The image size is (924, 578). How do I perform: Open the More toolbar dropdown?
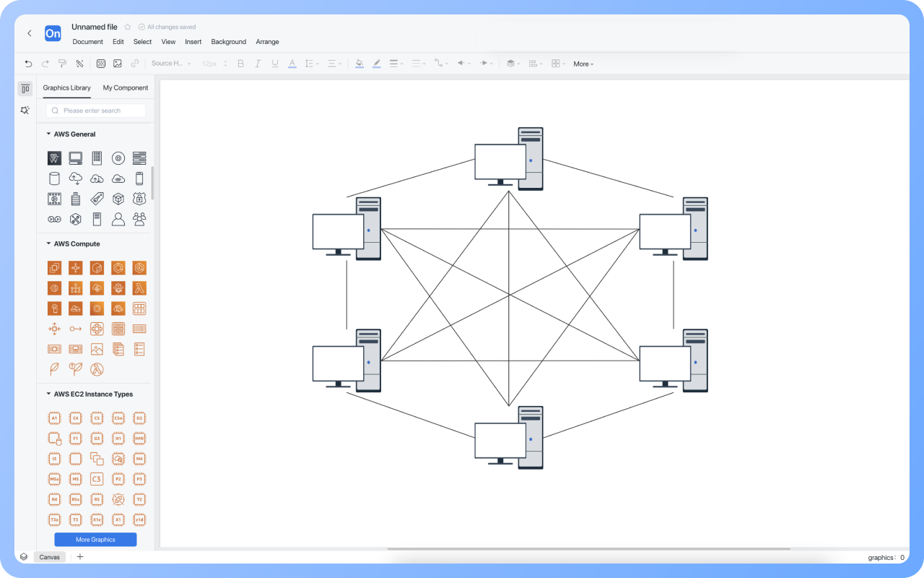(x=583, y=64)
